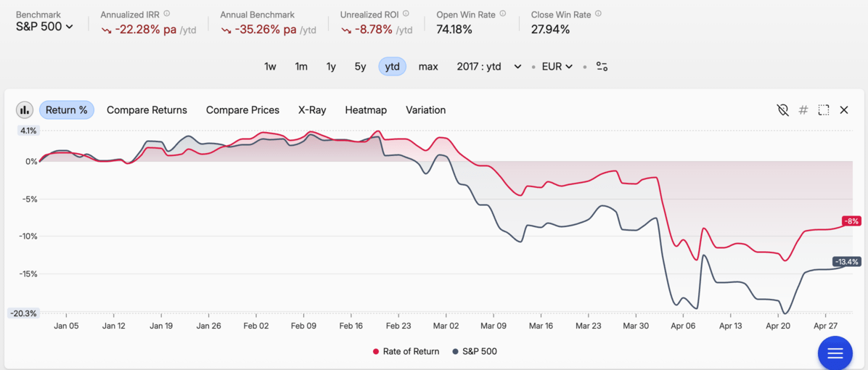Open the EUR currency dropdown
The width and height of the screenshot is (868, 370).
pos(557,66)
